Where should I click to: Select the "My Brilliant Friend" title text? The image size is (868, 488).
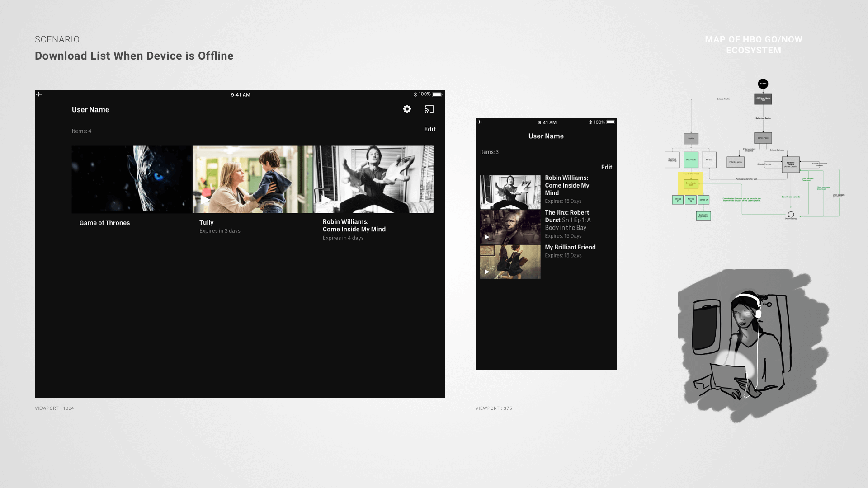pyautogui.click(x=571, y=247)
